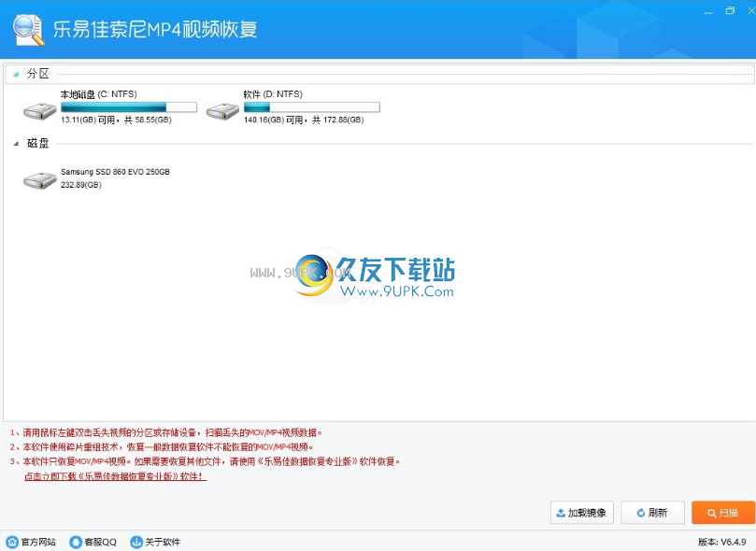Click the 232.89(GB) disk size text
Image resolution: width=756 pixels, height=551 pixels.
[81, 185]
